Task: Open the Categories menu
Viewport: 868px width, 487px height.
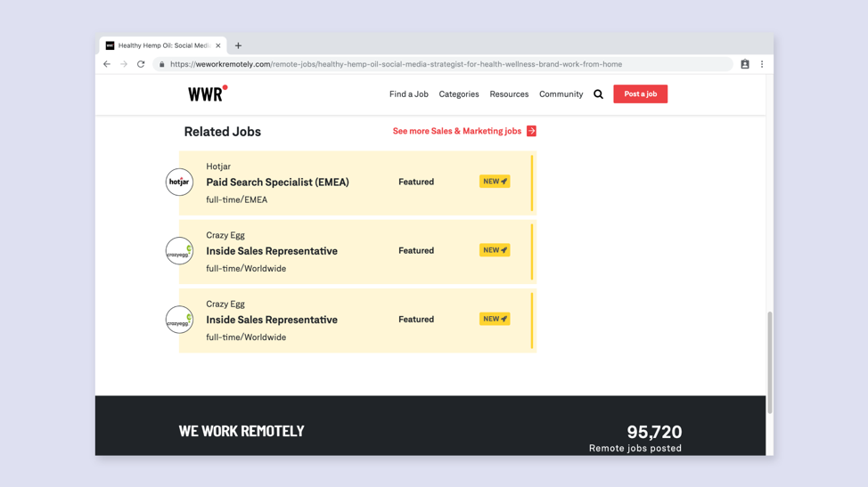Action: 458,94
